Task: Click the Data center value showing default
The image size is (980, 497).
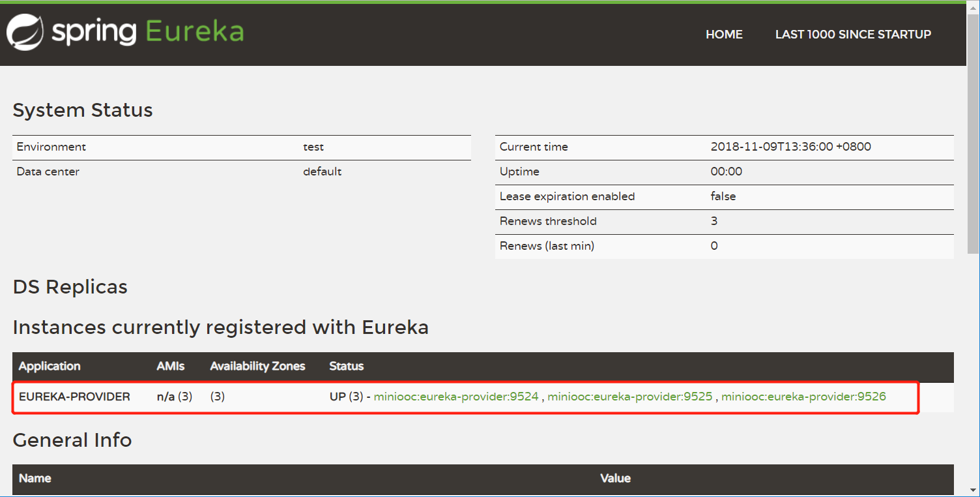Action: 322,171
